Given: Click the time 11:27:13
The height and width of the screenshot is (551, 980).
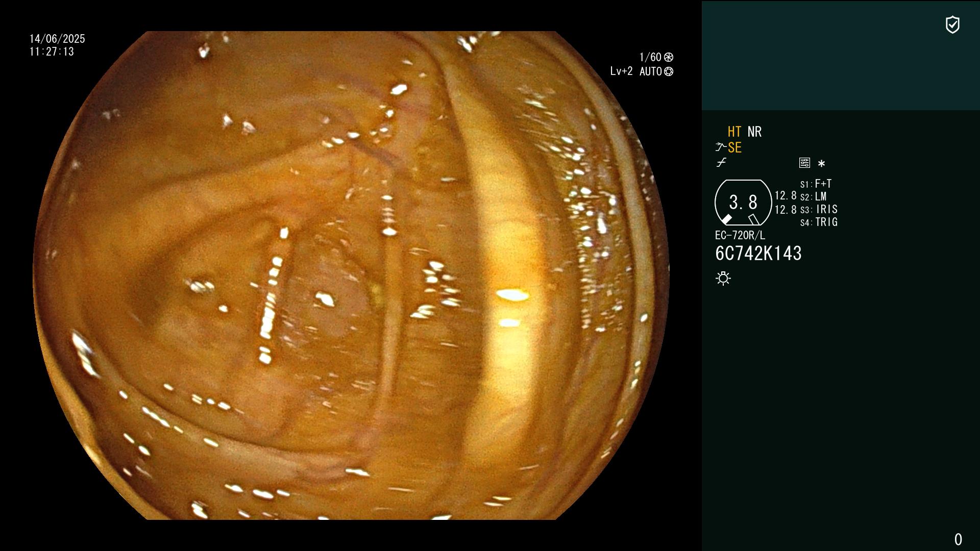Looking at the screenshot, I should [x=52, y=52].
